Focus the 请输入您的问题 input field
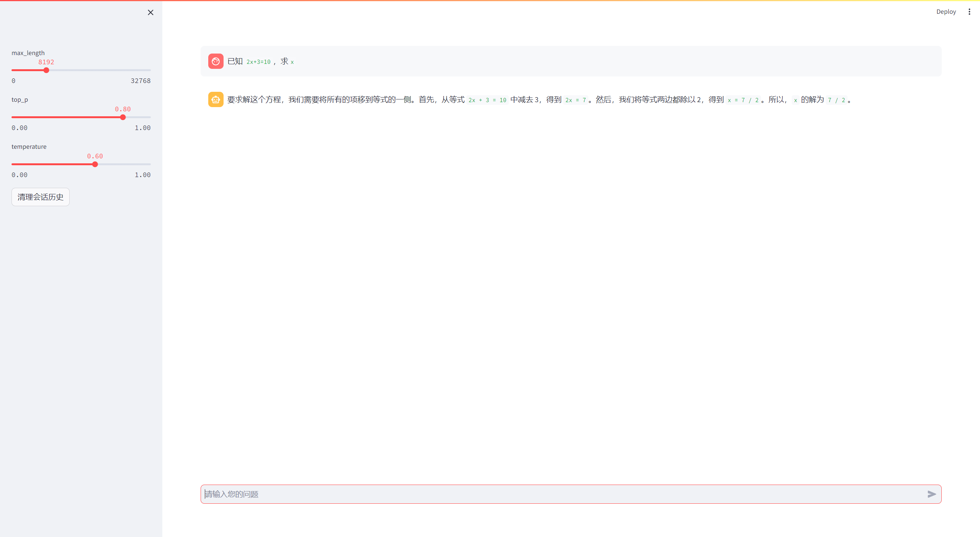This screenshot has height=537, width=980. (536, 494)
